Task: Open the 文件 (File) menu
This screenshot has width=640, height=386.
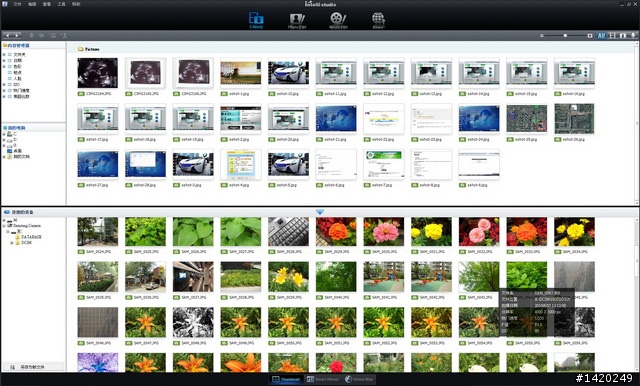Action: coord(17,4)
